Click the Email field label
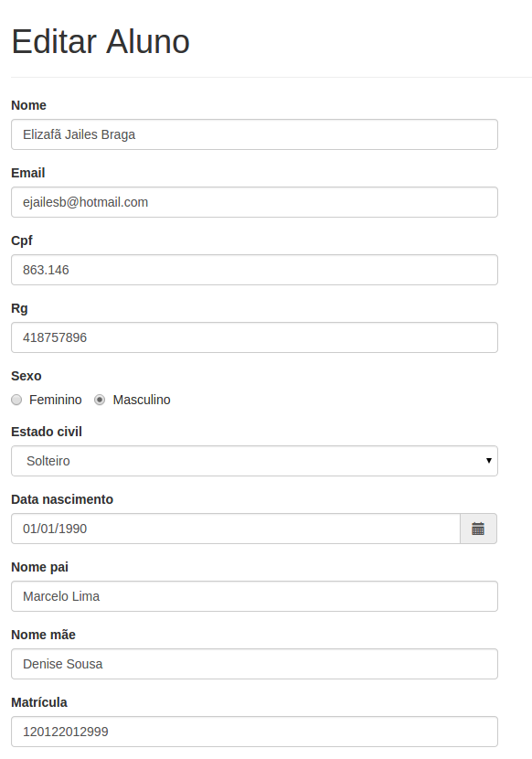 (28, 174)
